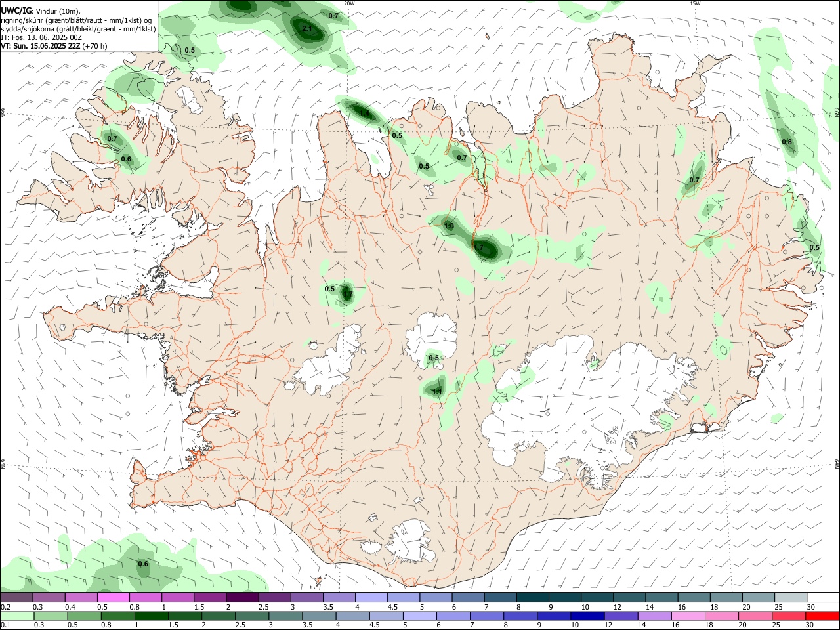Image resolution: width=840 pixels, height=630 pixels.
Task: Click '0.1' label under the rain legend
Action: (x=5, y=625)
